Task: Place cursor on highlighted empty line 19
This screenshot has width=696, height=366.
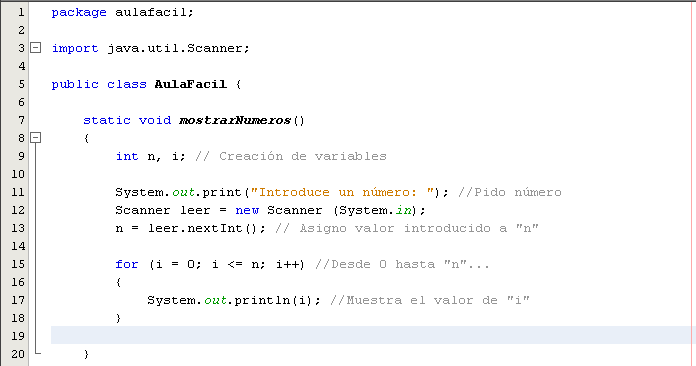Action: coord(372,335)
